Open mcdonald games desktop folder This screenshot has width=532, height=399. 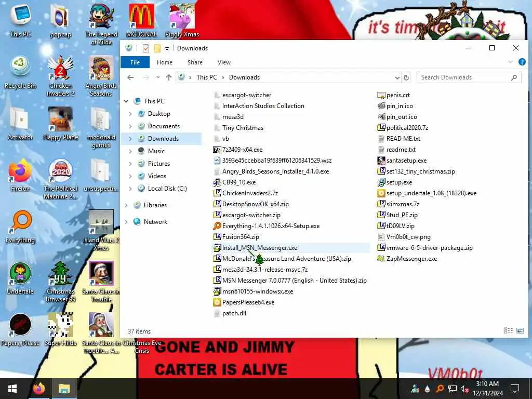(101, 127)
